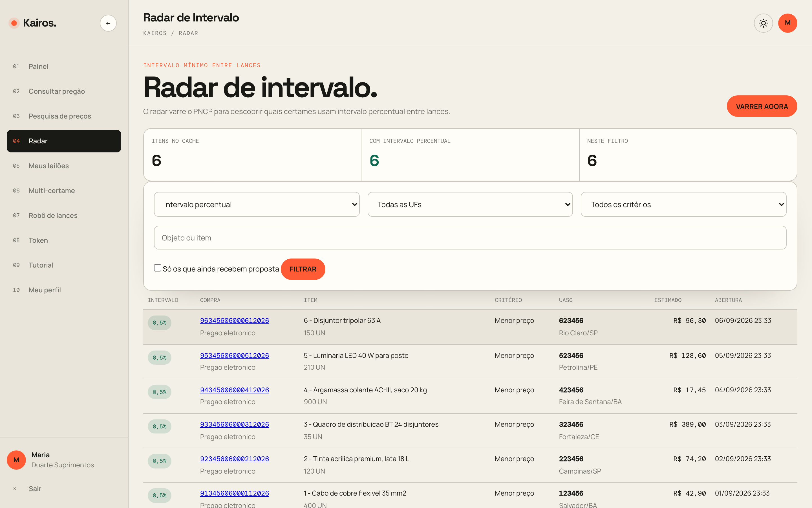
Task: Open the Tutorial page
Action: [x=64, y=265]
